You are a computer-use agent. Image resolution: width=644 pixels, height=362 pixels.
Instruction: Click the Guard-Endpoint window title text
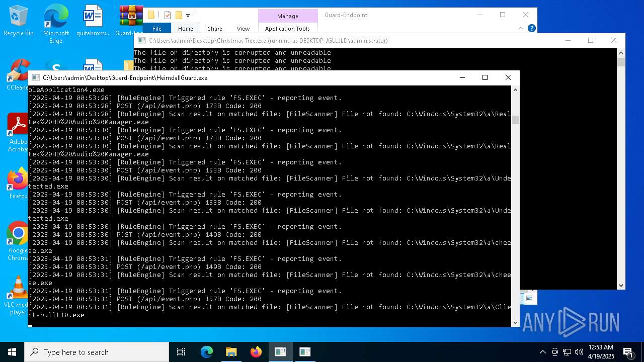(346, 15)
